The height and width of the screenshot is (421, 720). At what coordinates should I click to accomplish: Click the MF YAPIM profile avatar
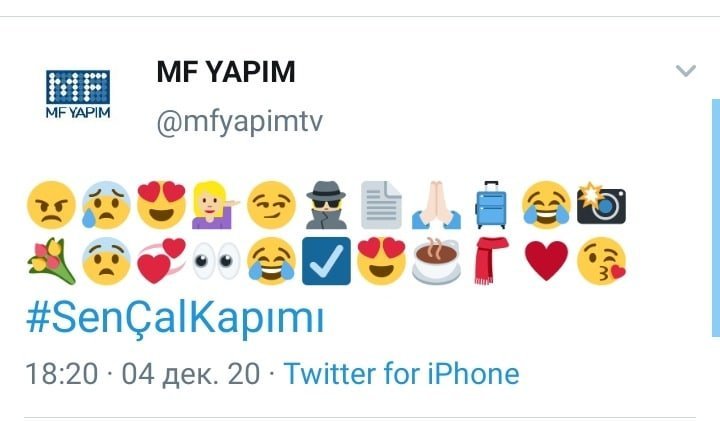[78, 94]
